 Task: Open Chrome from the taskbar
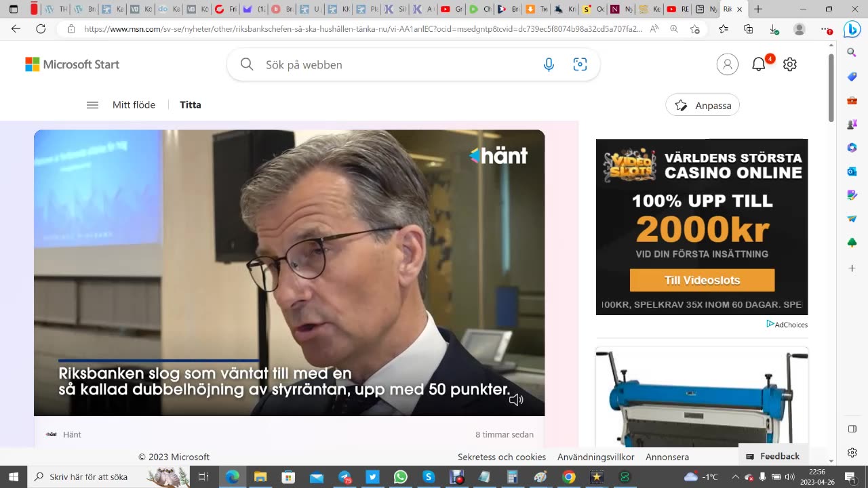(568, 477)
